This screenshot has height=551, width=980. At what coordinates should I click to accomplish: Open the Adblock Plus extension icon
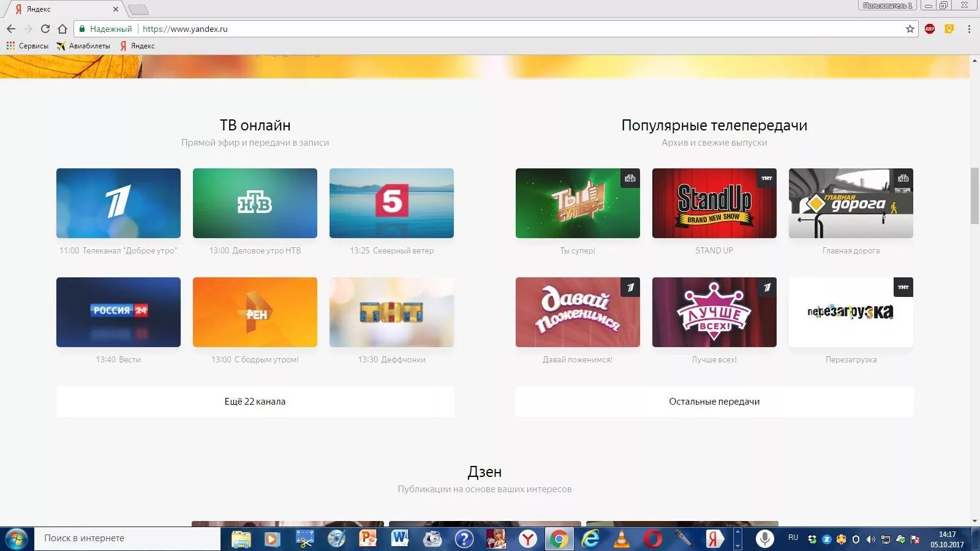point(930,29)
